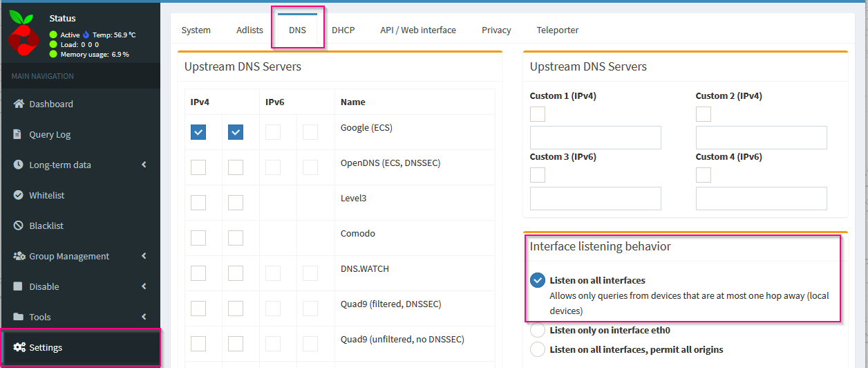The image size is (868, 368).
Task: Uncheck first Google (ECS) IPv4 checkbox
Action: point(198,132)
